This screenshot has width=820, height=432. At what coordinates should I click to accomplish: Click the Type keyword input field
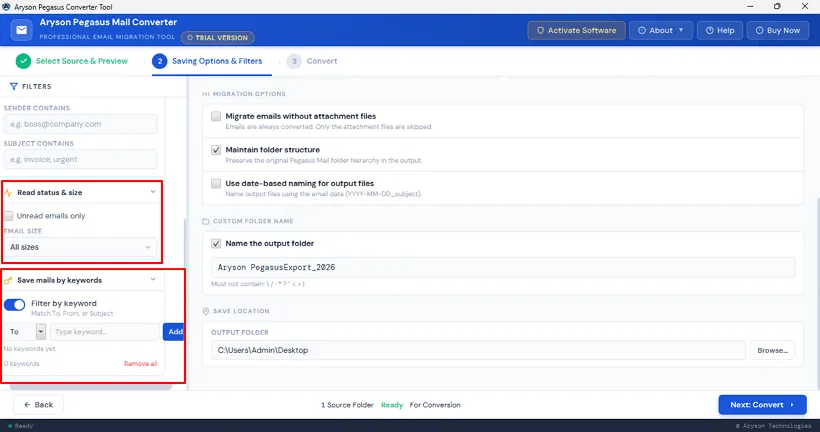tap(105, 332)
